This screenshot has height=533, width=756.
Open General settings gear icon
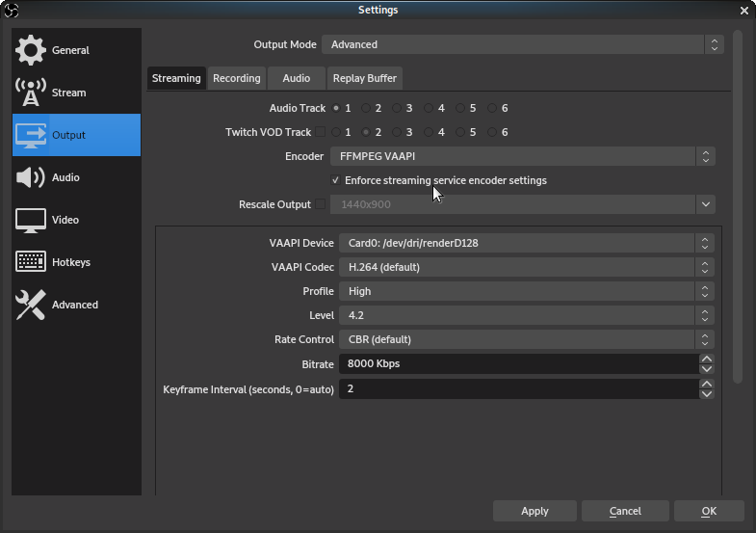point(31,50)
